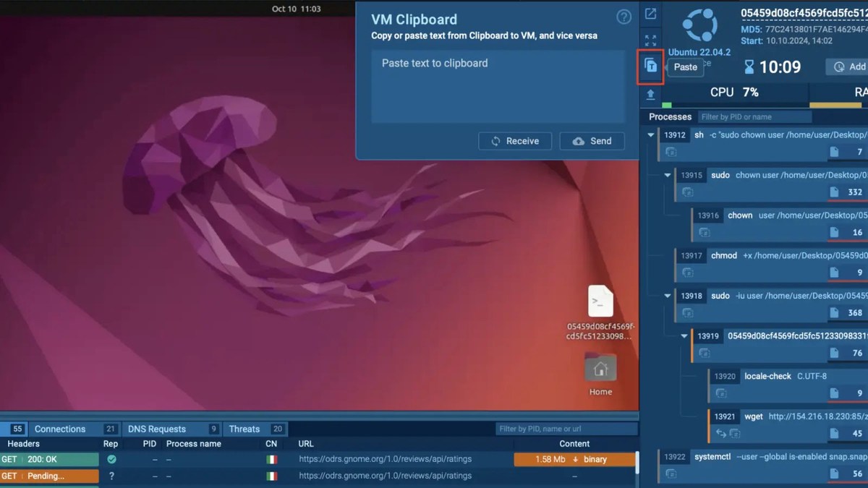This screenshot has width=868, height=488.
Task: Collapse the sh process 13912 tree branch
Action: [x=649, y=134]
